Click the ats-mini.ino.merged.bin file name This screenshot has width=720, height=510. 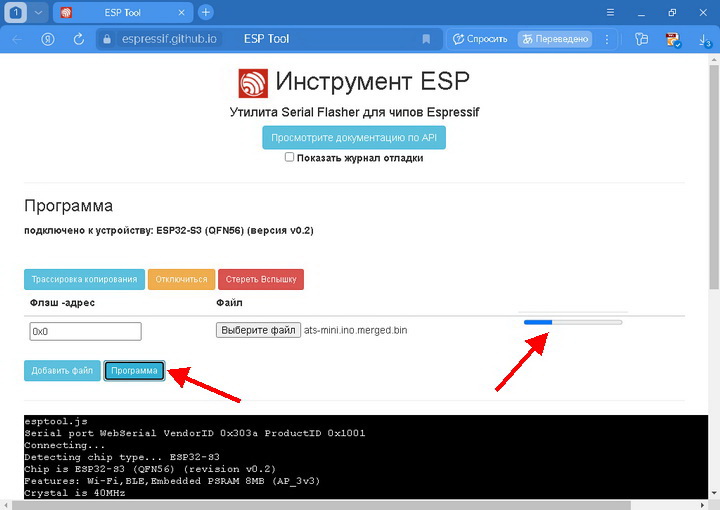click(x=355, y=330)
